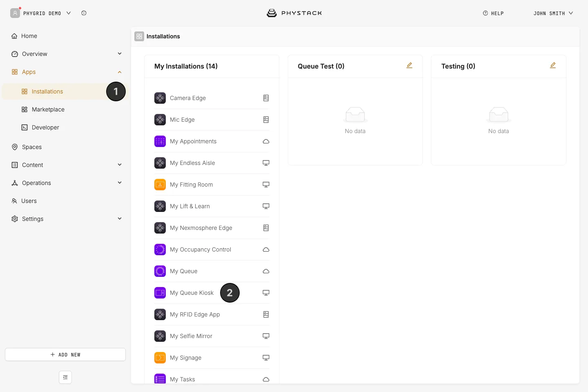Open the Developer section

(x=45, y=127)
